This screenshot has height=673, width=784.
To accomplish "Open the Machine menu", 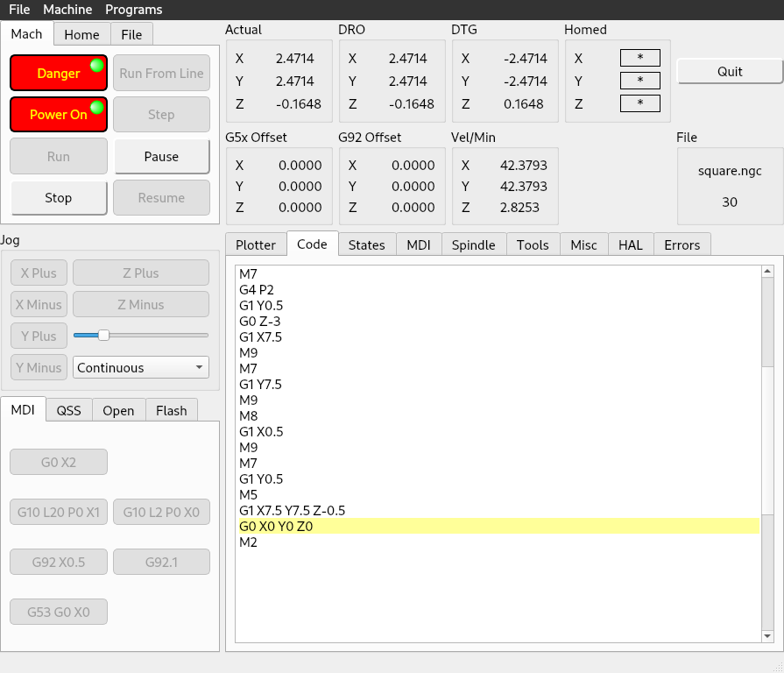I will (x=67, y=10).
